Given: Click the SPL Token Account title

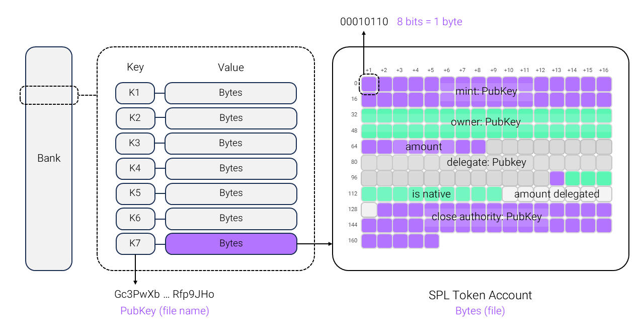Looking at the screenshot, I should [480, 295].
